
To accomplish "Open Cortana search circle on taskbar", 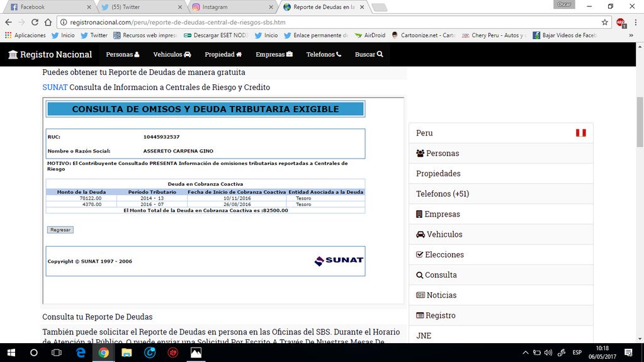I will coord(33,353).
